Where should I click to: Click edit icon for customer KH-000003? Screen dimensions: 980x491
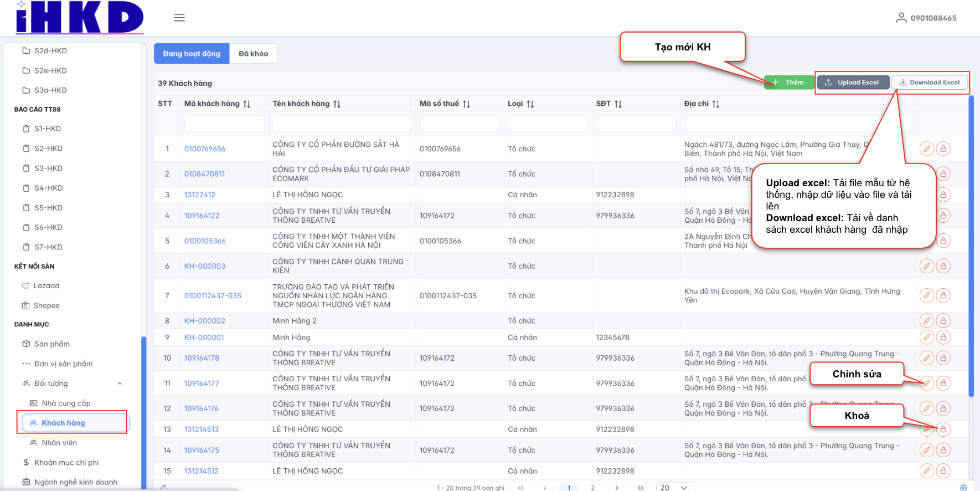click(x=926, y=266)
